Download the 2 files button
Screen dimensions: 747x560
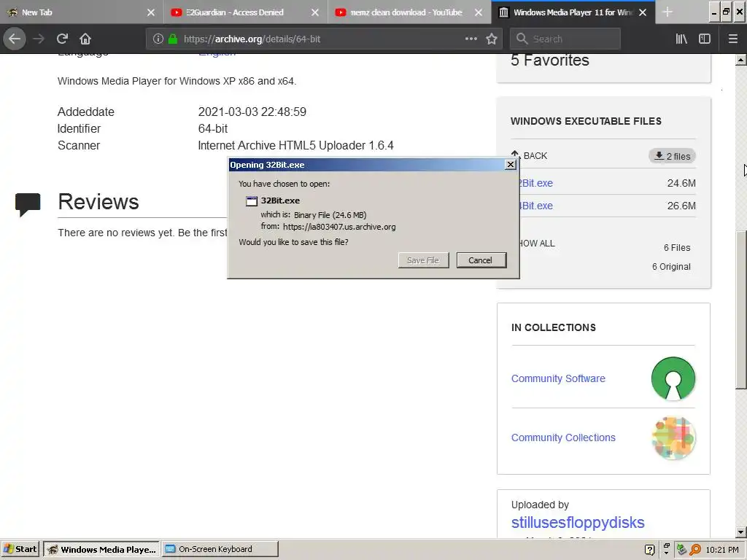[672, 156]
